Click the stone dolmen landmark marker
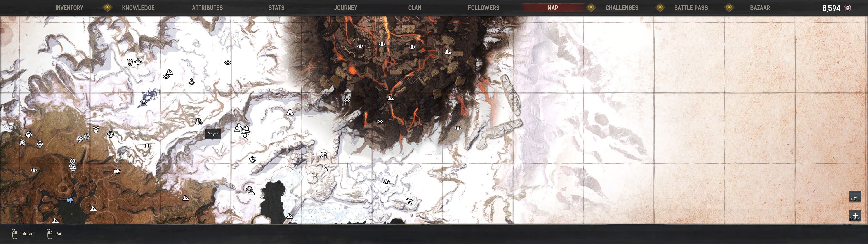The height and width of the screenshot is (244, 868). 323,155
